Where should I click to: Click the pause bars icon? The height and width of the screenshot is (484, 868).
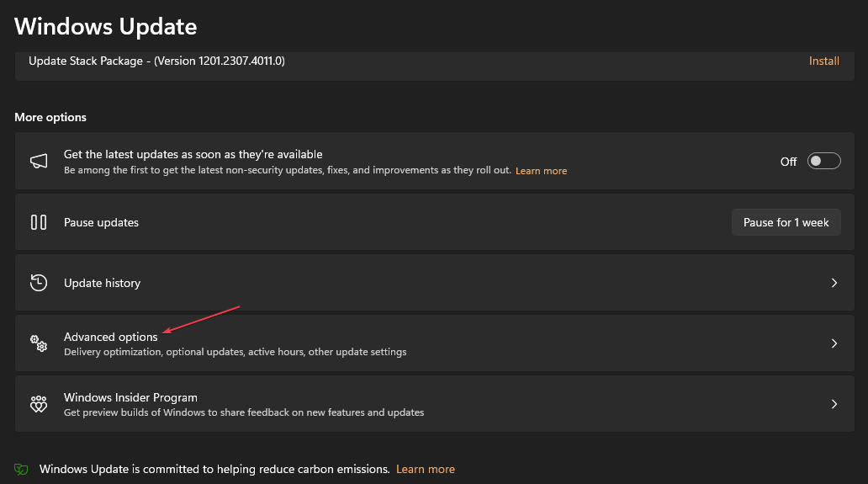tap(39, 222)
